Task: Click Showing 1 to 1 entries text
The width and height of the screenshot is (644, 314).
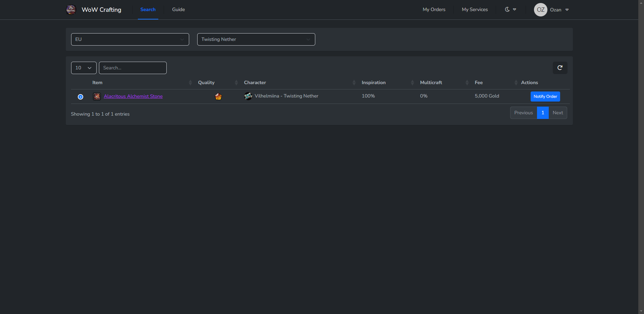Action: pyautogui.click(x=100, y=114)
